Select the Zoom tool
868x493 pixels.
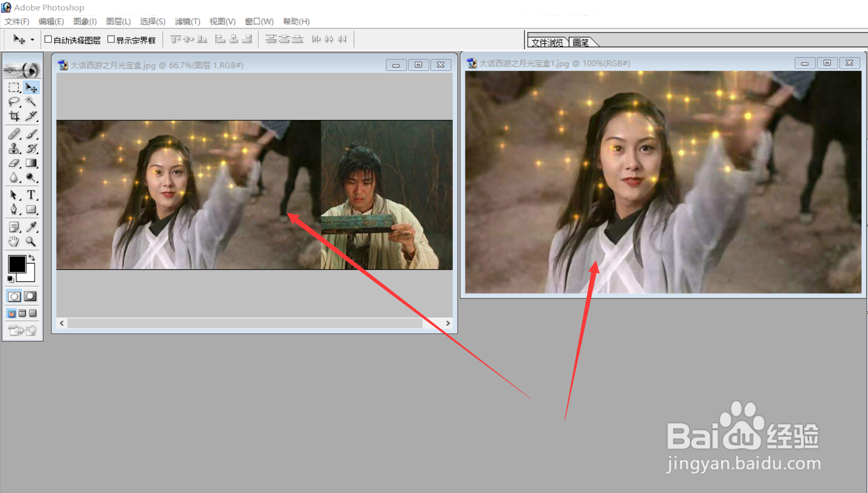pyautogui.click(x=31, y=242)
